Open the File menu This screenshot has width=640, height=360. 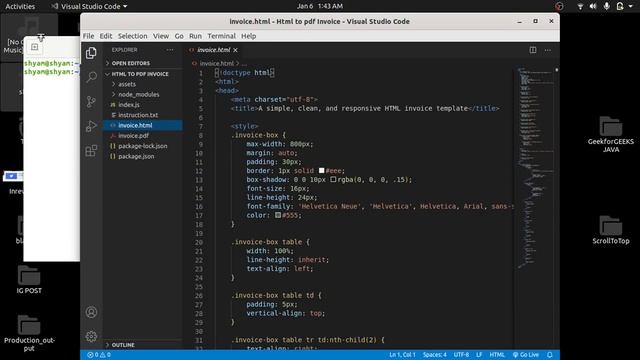[88, 36]
